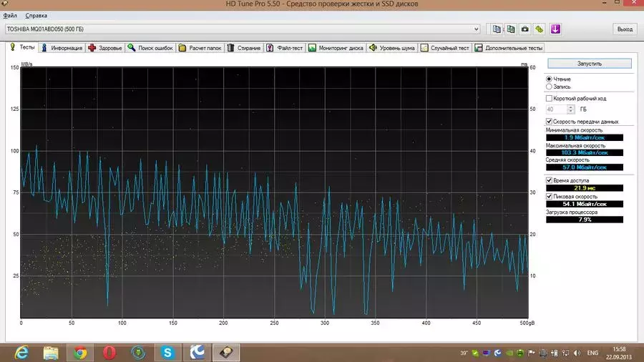The image size is (644, 362).
Task: Click the green round face tray icon
Action: (520, 353)
